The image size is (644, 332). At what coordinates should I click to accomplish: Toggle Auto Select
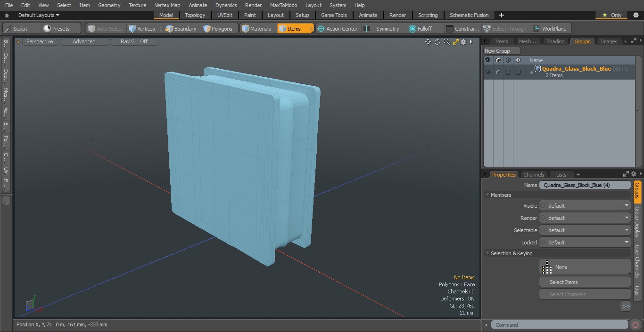tap(105, 29)
